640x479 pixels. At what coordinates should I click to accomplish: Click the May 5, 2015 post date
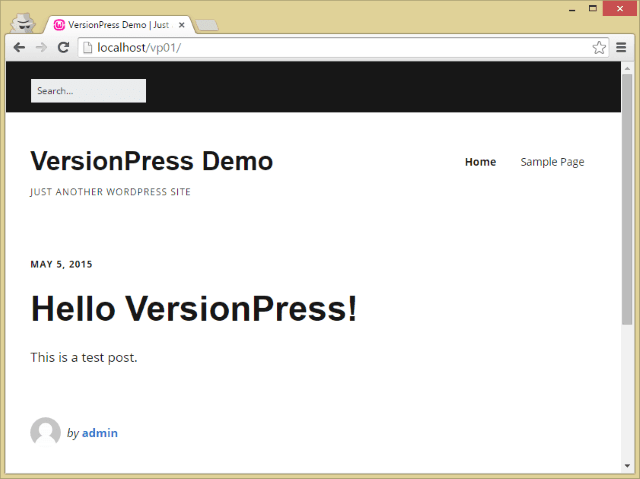61,264
